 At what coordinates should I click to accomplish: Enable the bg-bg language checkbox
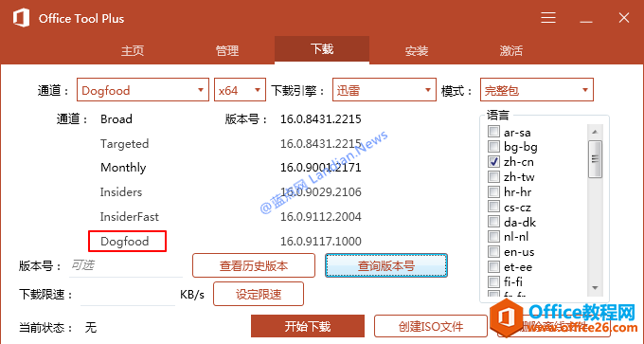point(493,146)
